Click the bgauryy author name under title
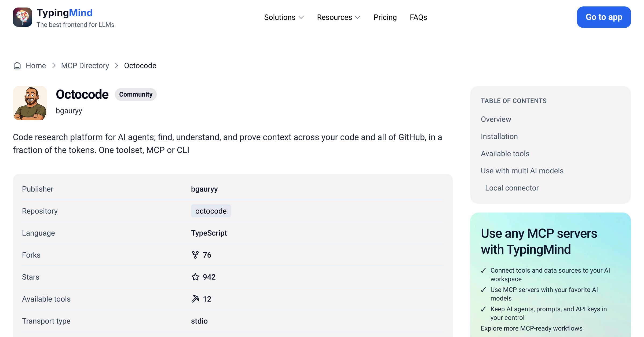The height and width of the screenshot is (337, 644). [x=69, y=111]
